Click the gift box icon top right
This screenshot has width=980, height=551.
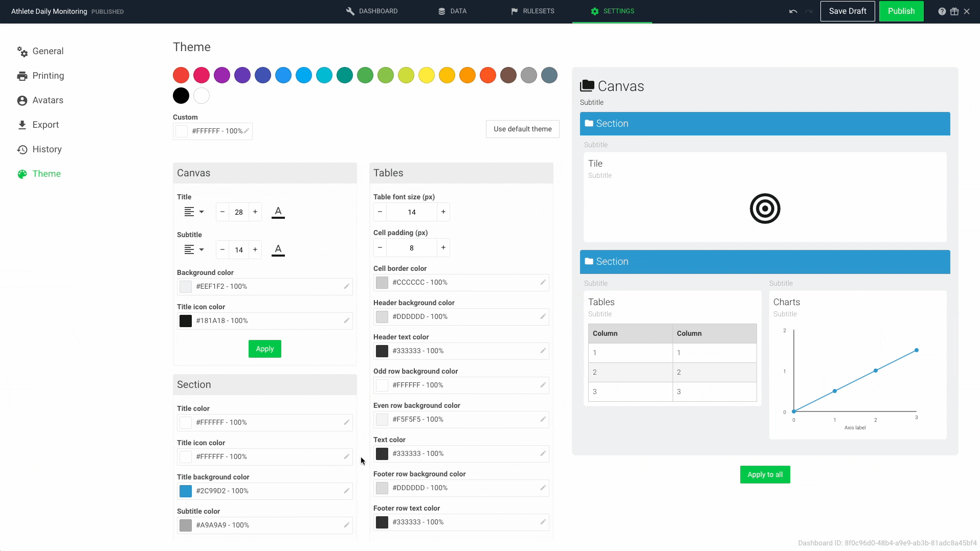click(954, 11)
